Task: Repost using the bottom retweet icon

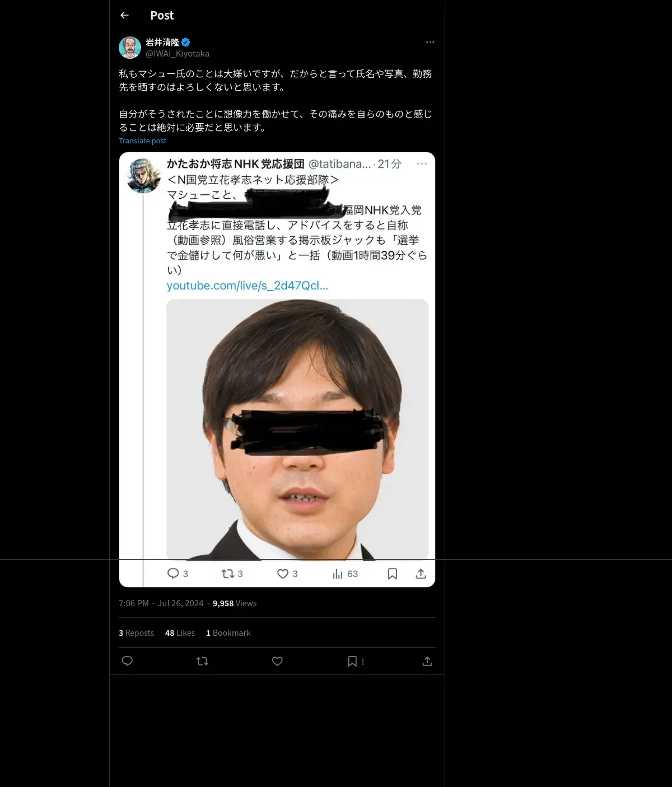Action: 202,661
